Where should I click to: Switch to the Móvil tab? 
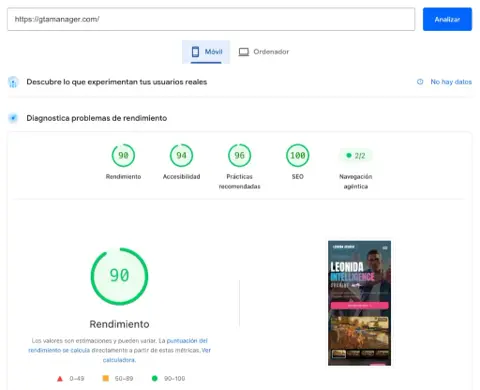(x=206, y=52)
